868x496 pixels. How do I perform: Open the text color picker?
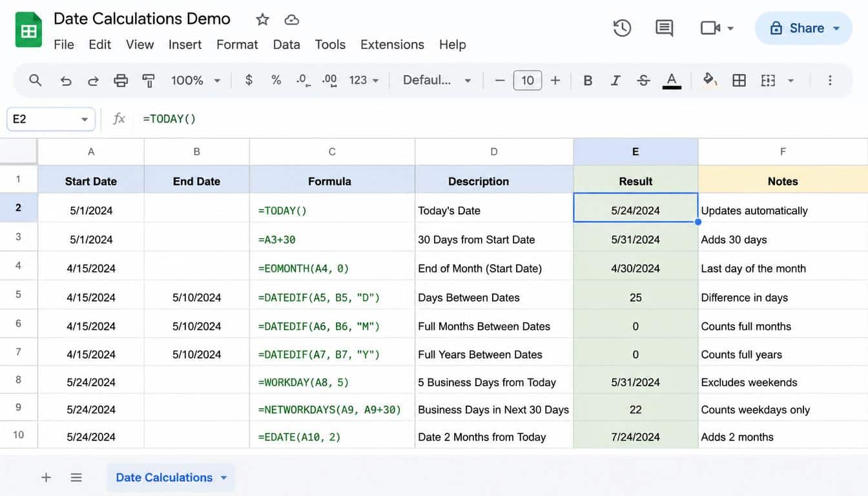click(x=672, y=80)
